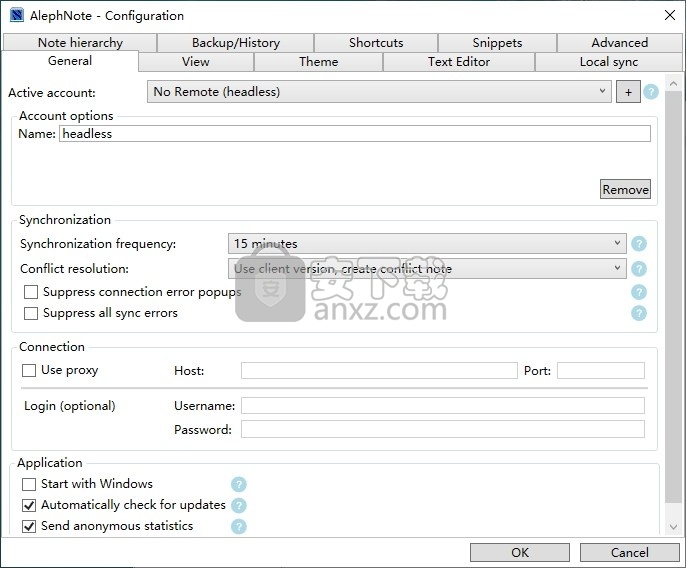The width and height of the screenshot is (686, 568).
Task: Open Synchronization frequency dropdown
Action: coord(427,244)
